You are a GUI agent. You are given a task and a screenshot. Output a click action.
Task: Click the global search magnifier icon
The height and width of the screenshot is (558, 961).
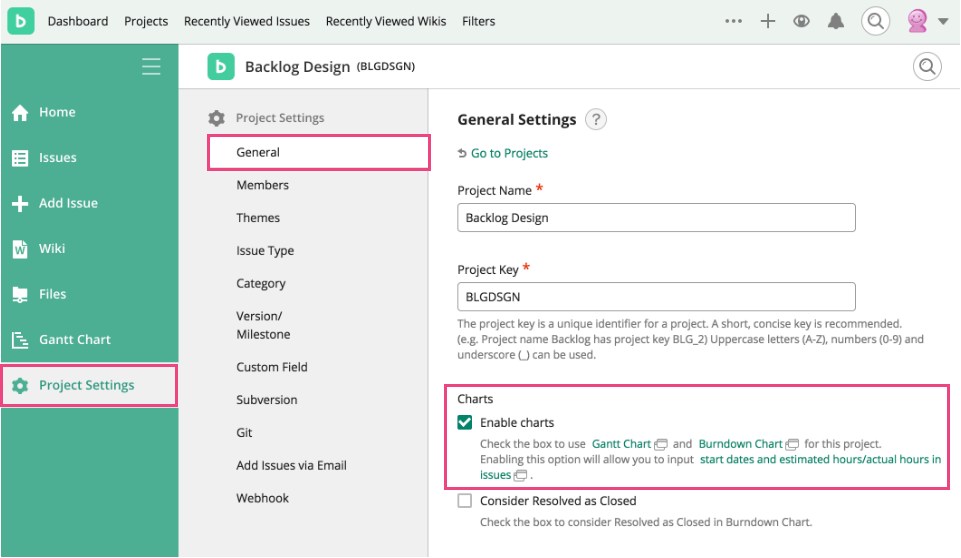pos(875,21)
